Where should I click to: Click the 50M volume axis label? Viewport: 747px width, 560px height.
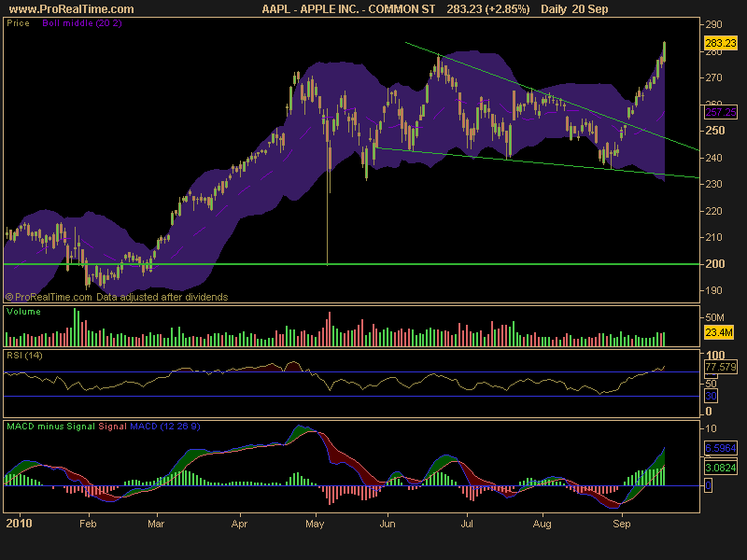tap(714, 317)
